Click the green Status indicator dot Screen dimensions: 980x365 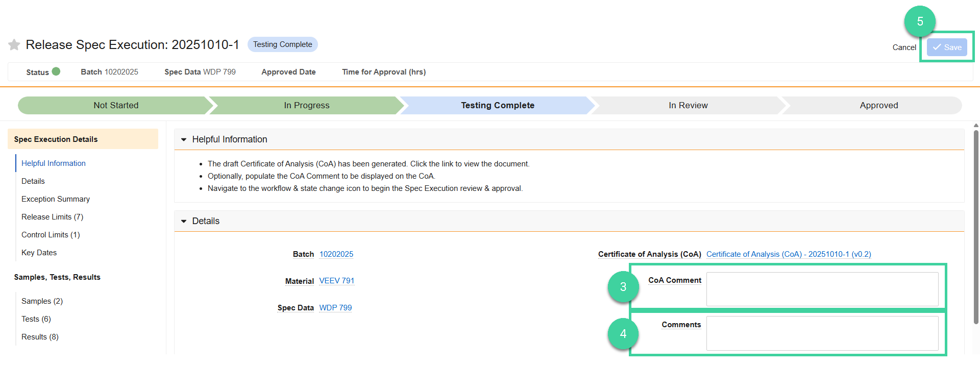[x=56, y=71]
